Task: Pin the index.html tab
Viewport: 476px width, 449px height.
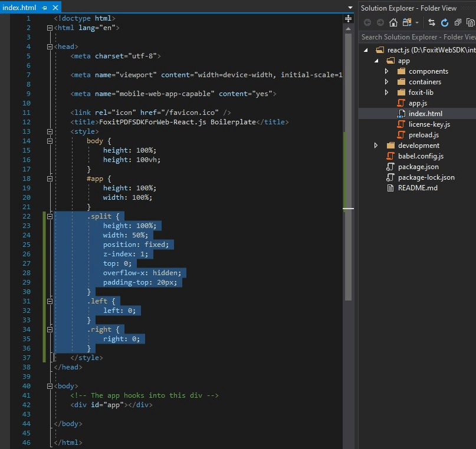Action: pyautogui.click(x=44, y=8)
